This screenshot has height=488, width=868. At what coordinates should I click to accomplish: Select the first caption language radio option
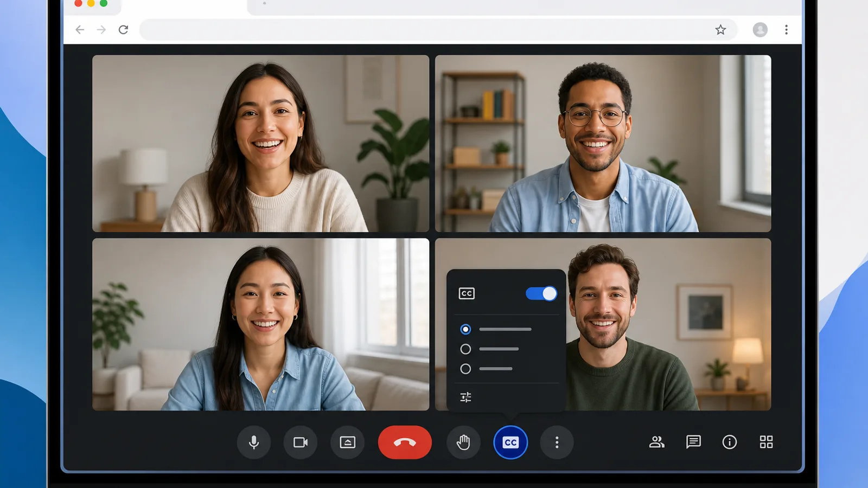click(465, 329)
